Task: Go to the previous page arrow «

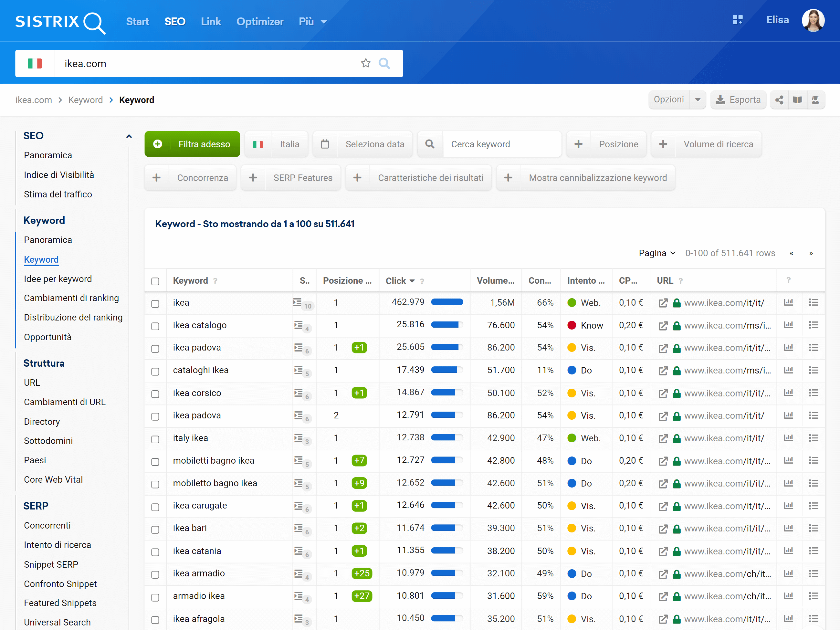Action: (x=792, y=253)
